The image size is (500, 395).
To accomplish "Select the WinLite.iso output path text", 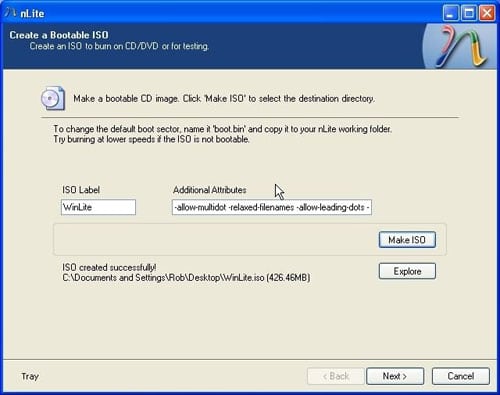I will tap(186, 278).
